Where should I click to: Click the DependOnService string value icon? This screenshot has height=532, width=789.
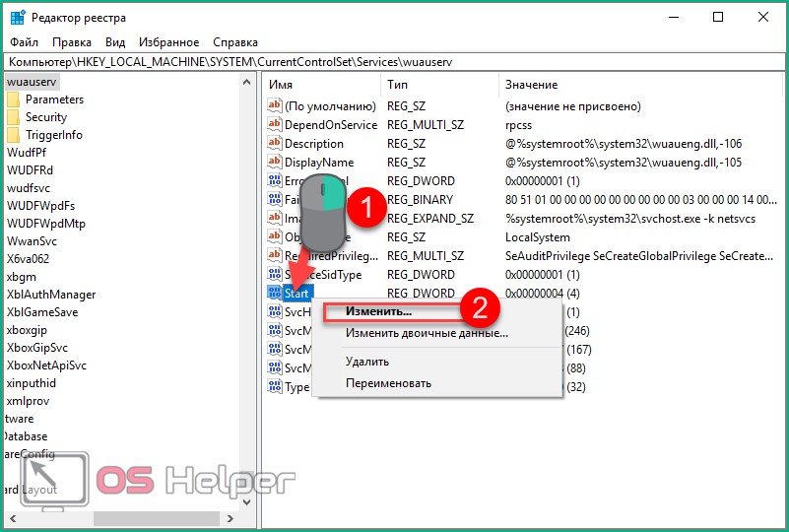tap(275, 125)
